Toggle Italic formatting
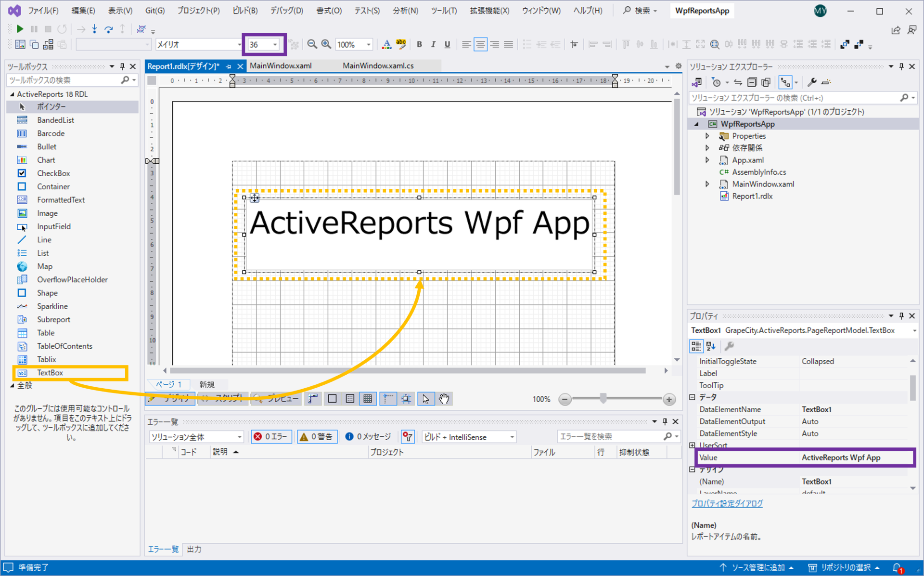The width and height of the screenshot is (924, 576). click(433, 44)
